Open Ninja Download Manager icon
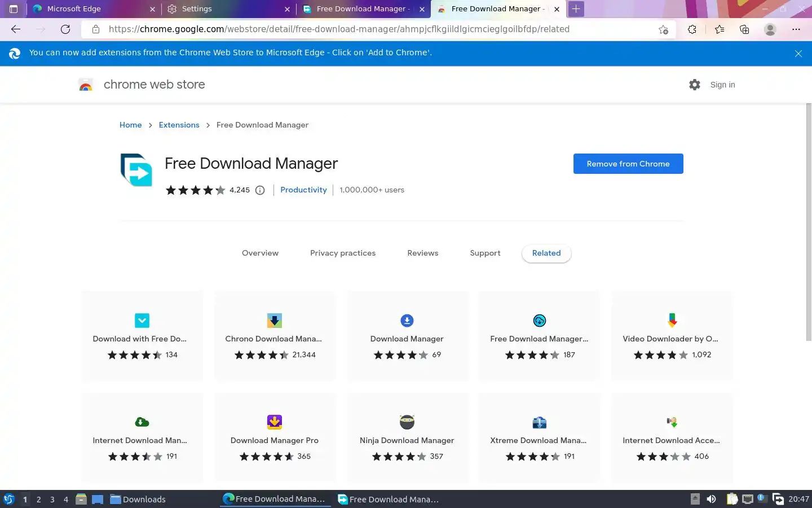This screenshot has width=812, height=508. (x=407, y=422)
